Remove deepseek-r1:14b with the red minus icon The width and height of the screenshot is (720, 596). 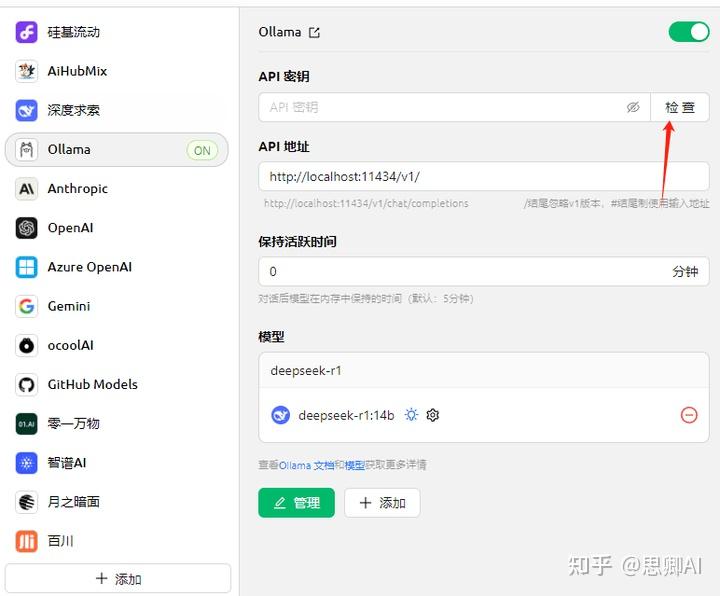point(689,415)
